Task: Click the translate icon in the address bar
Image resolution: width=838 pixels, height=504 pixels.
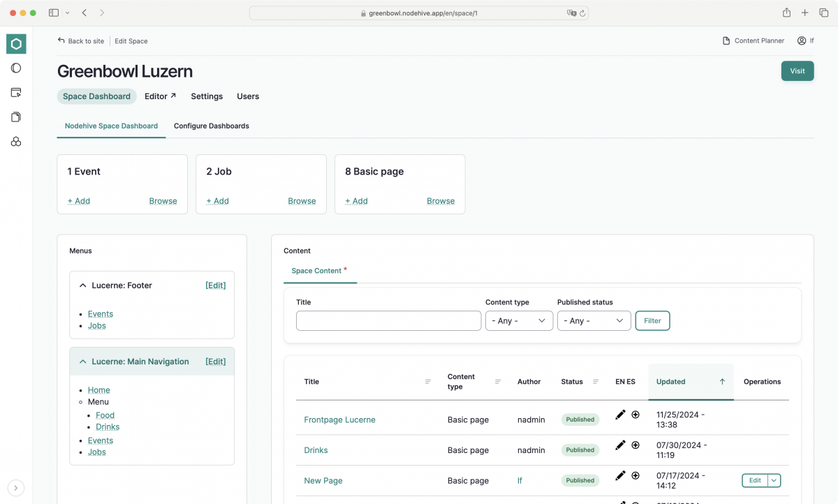Action: pos(571,13)
